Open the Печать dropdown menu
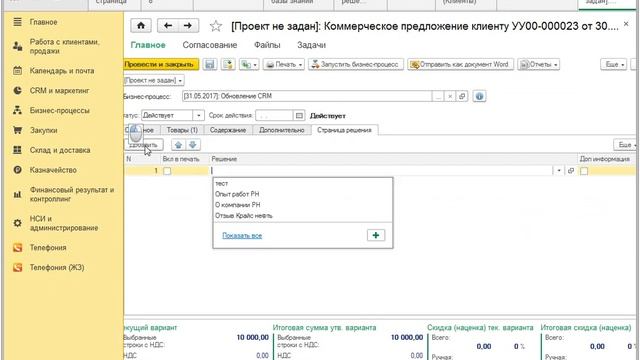640x360 pixels. coord(284,64)
